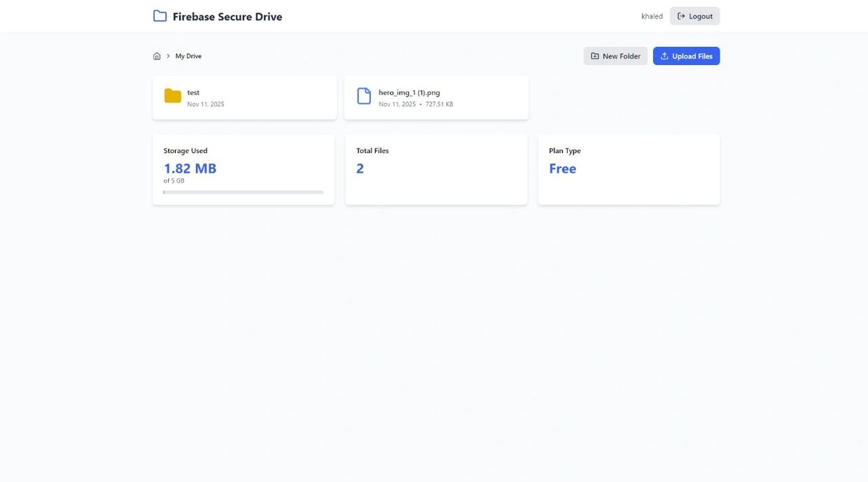Click the storage usage progress bar
Screen dimensions: 868x482
243,192
